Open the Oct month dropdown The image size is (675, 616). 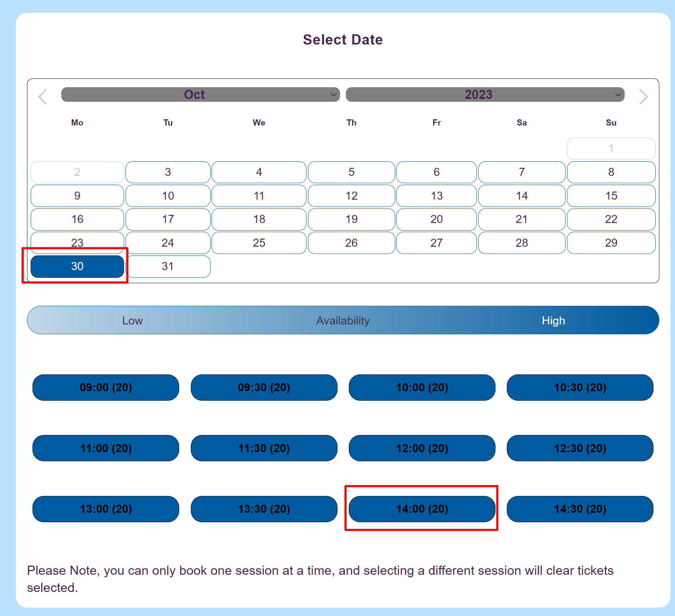click(200, 95)
